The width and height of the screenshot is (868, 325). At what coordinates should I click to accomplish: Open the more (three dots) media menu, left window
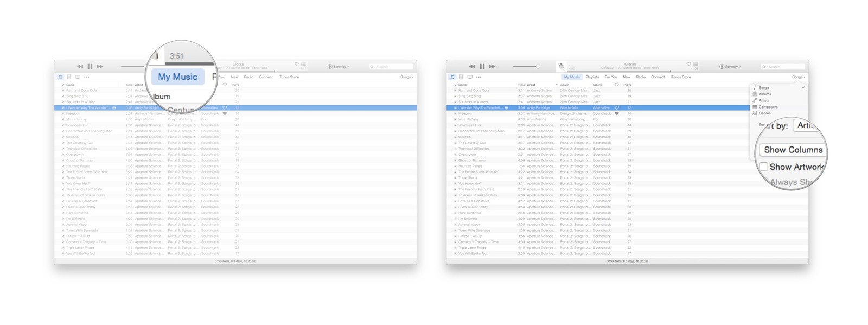86,77
